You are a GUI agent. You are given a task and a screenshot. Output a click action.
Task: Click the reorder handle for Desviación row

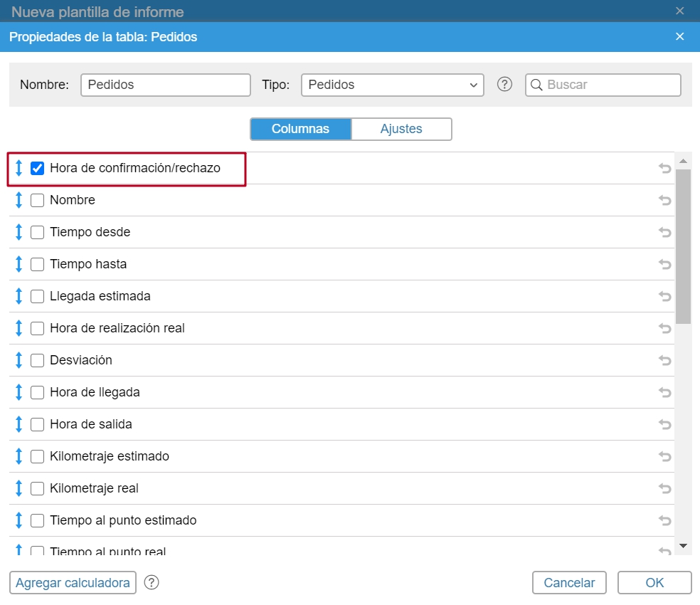(19, 360)
